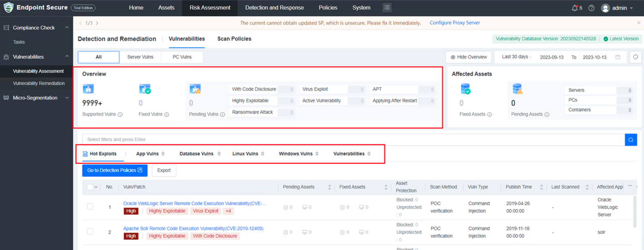Click info icon next to Supported Vulns
The width and height of the screenshot is (644, 250).
pos(120,114)
